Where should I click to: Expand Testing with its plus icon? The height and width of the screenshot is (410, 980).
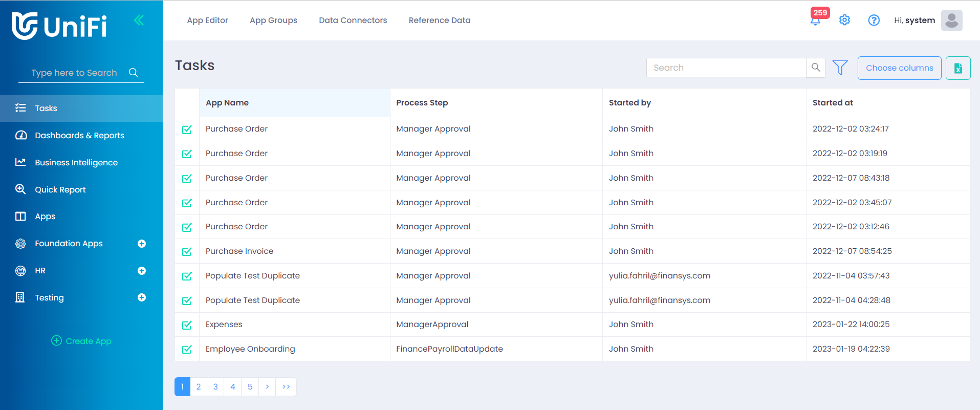coord(142,297)
